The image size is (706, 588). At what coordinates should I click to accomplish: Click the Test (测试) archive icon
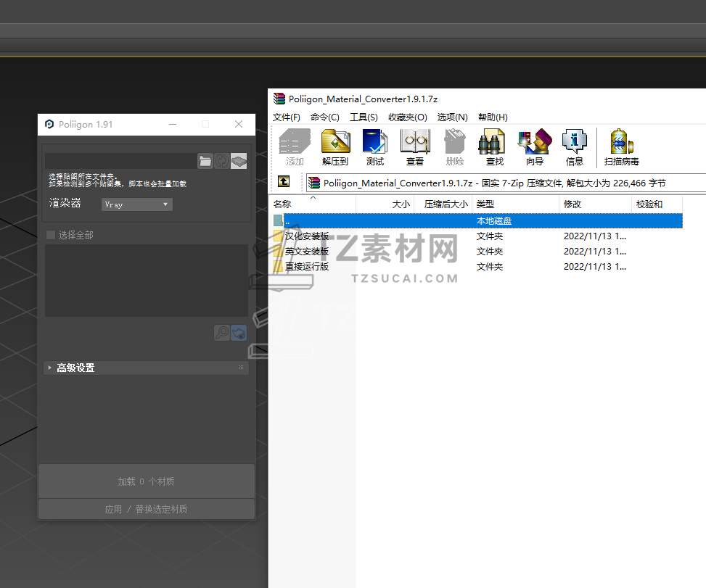[x=375, y=147]
